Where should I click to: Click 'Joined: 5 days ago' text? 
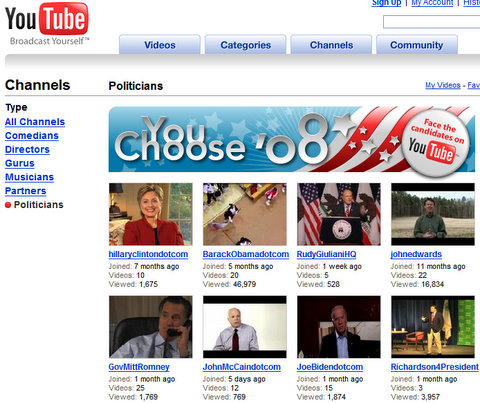234,379
